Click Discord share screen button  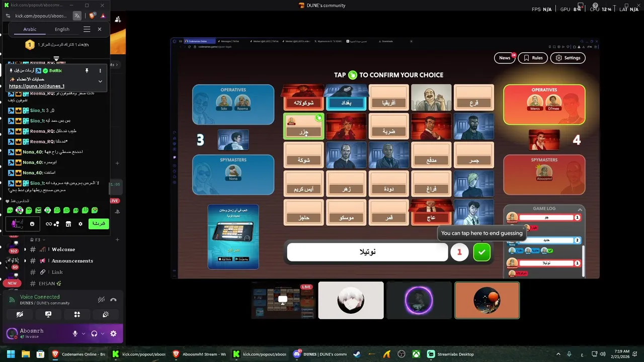click(48, 314)
